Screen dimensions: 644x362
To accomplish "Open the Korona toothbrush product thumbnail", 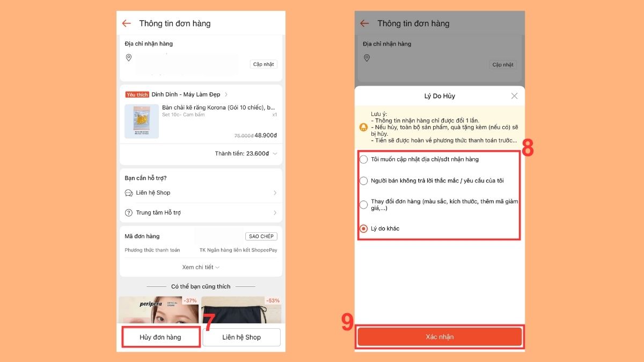I will click(x=142, y=121).
